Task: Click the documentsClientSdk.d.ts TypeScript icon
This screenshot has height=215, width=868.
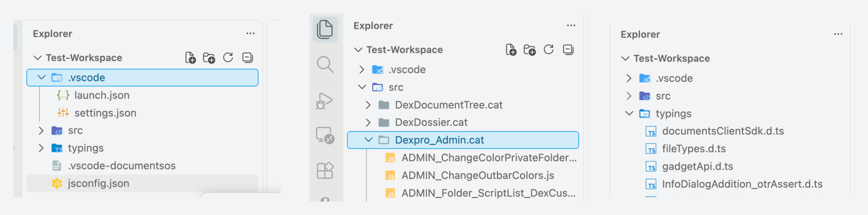Action: click(x=651, y=131)
